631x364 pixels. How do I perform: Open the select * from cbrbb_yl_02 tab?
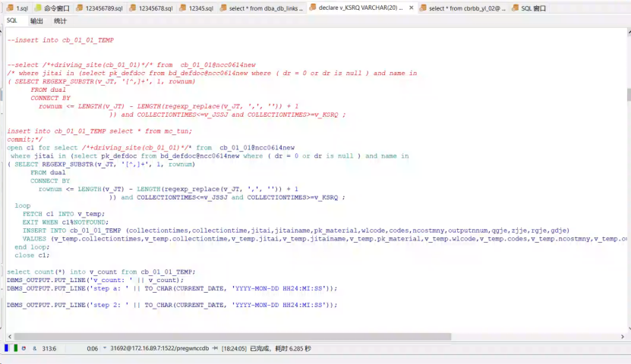[x=462, y=8]
